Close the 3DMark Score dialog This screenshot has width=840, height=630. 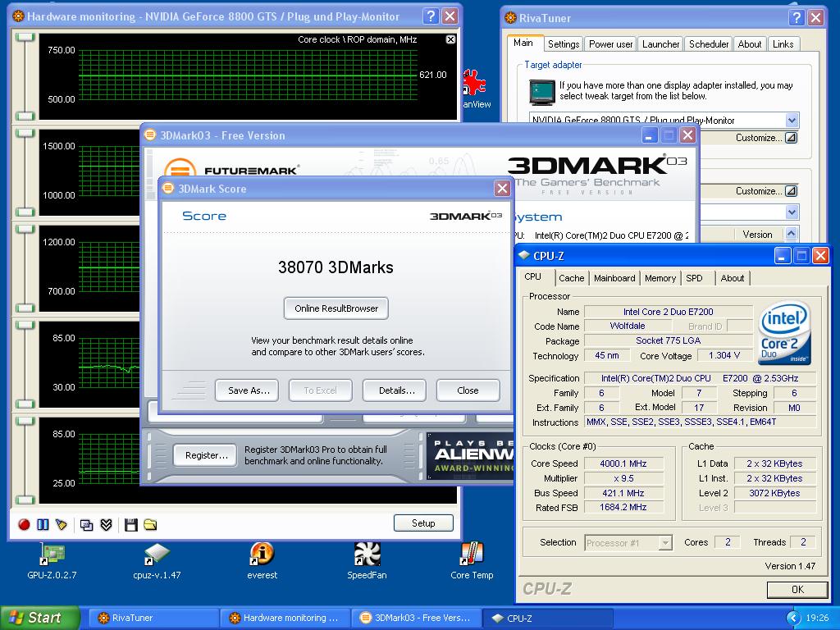502,188
